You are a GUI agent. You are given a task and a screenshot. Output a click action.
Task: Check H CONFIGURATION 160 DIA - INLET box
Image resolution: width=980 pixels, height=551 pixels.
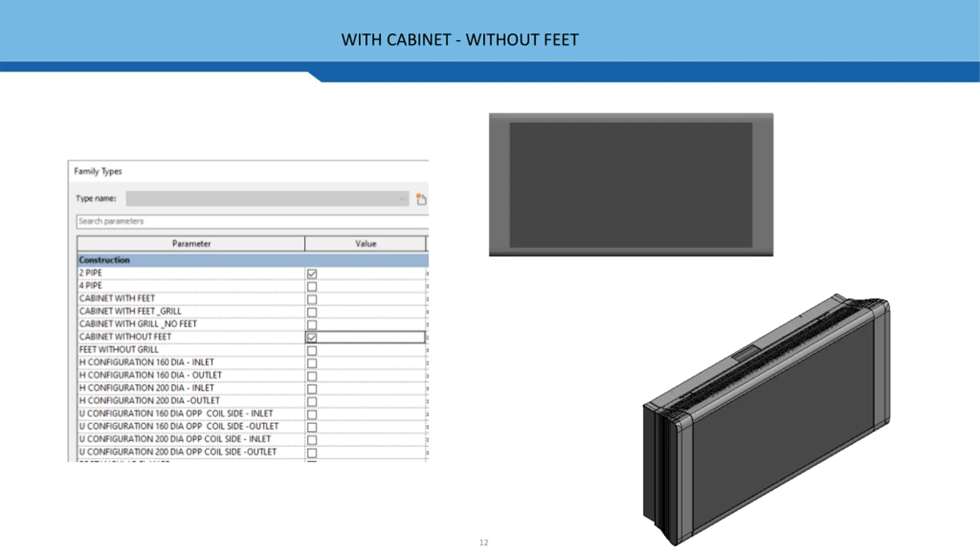tap(312, 363)
